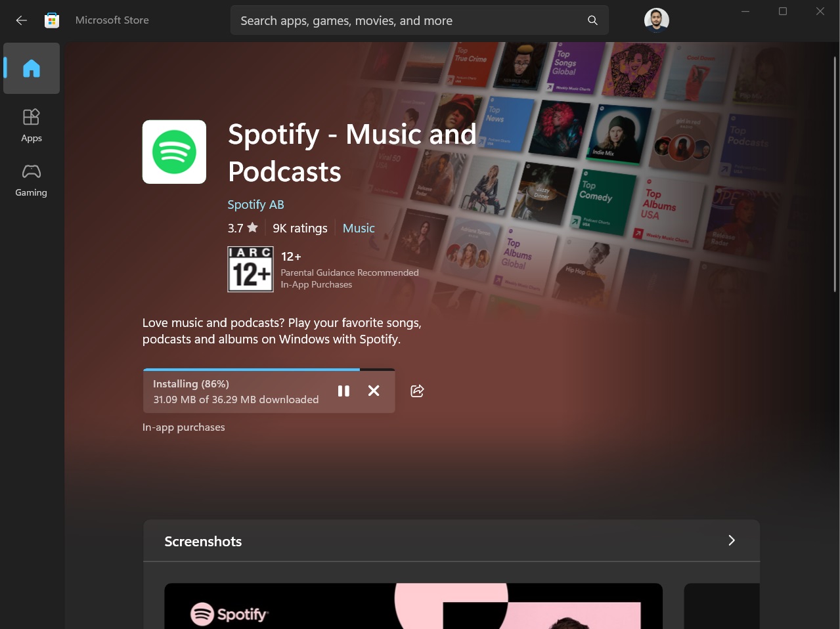The width and height of the screenshot is (840, 629).
Task: Open the 9K ratings link
Action: tap(300, 228)
